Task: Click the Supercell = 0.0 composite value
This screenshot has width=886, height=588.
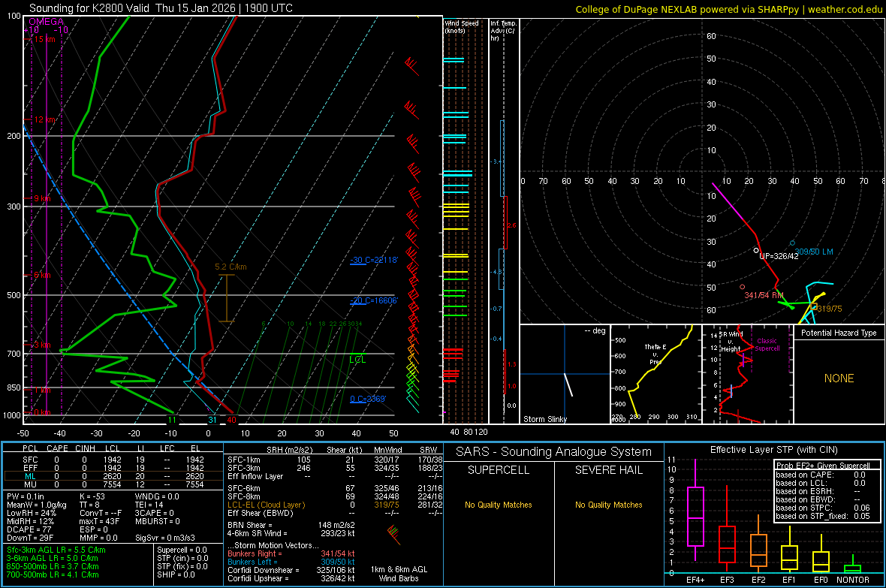Action: [x=182, y=550]
